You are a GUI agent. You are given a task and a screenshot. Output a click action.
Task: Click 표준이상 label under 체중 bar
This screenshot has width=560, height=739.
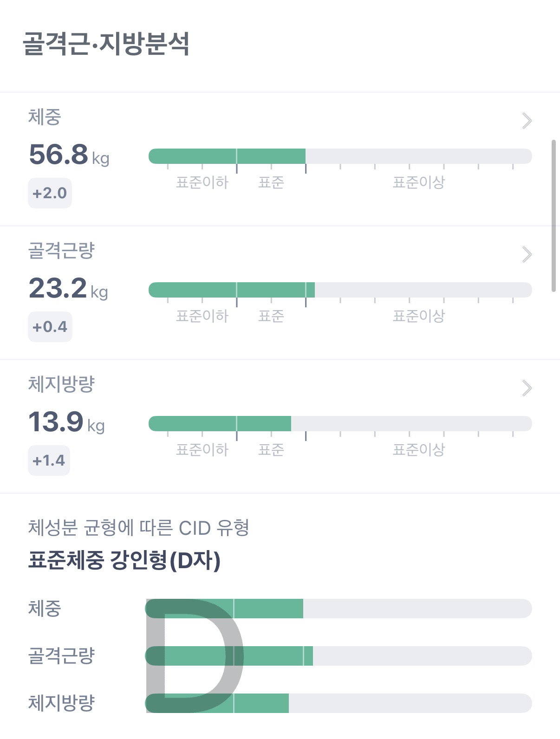pyautogui.click(x=419, y=182)
